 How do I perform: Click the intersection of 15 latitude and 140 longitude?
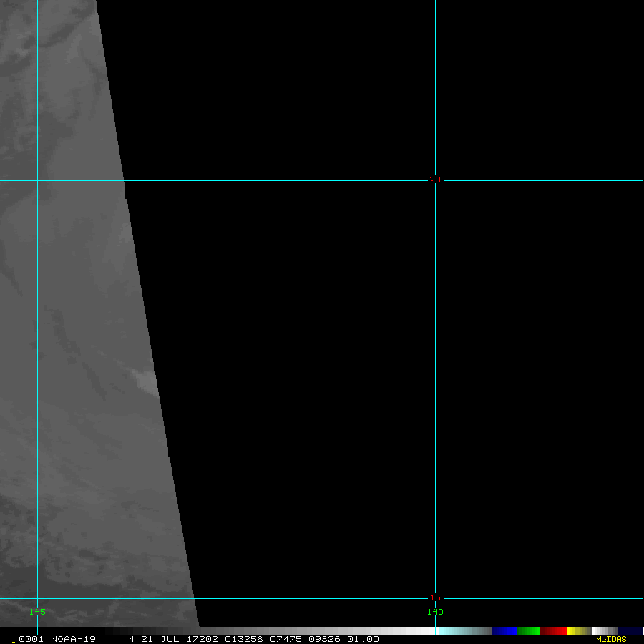(435, 598)
